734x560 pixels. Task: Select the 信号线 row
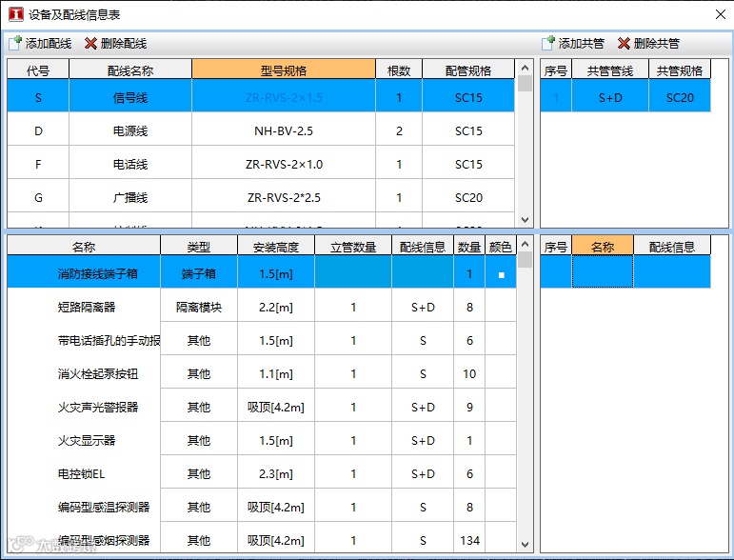click(x=261, y=96)
